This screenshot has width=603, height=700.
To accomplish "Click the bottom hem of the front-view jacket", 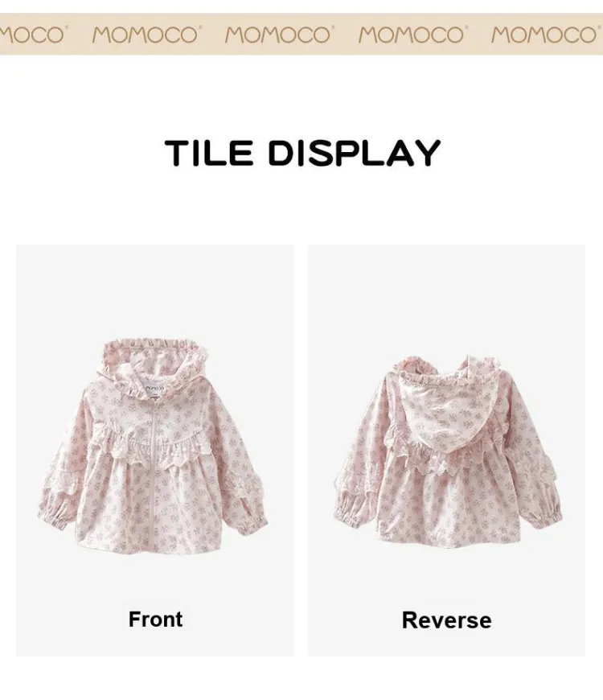I will (x=154, y=546).
